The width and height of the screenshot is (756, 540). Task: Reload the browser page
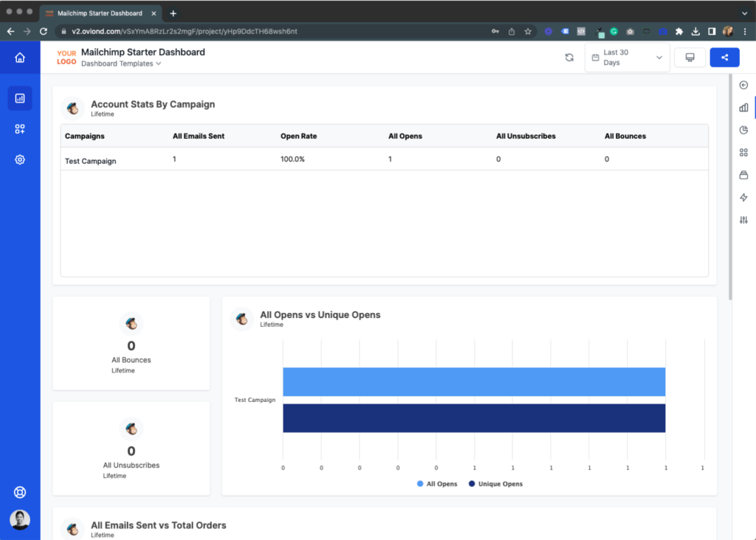[x=44, y=31]
